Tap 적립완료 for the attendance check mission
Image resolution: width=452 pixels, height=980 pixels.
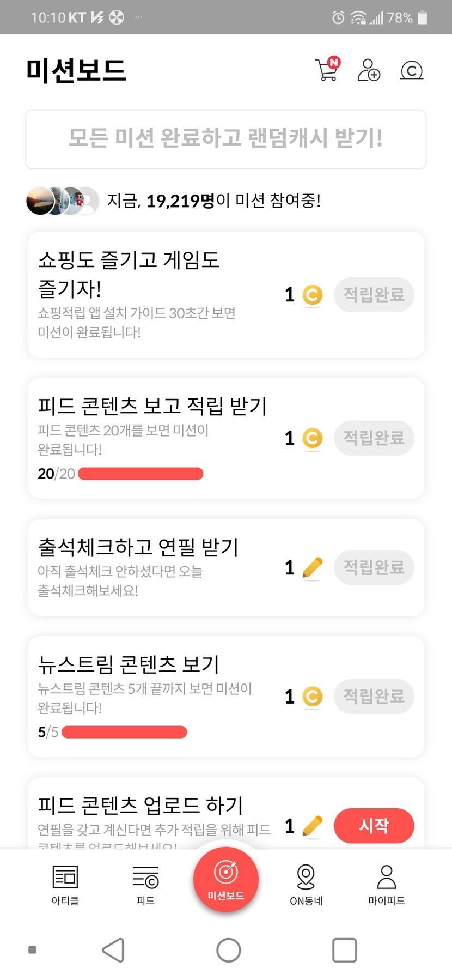coord(374,567)
